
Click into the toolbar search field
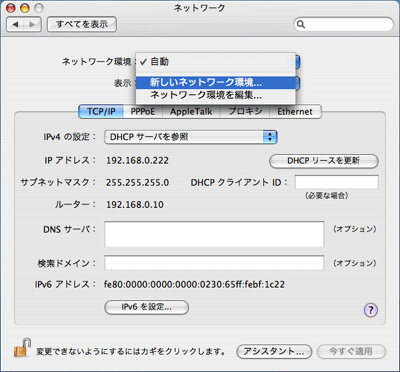(344, 25)
